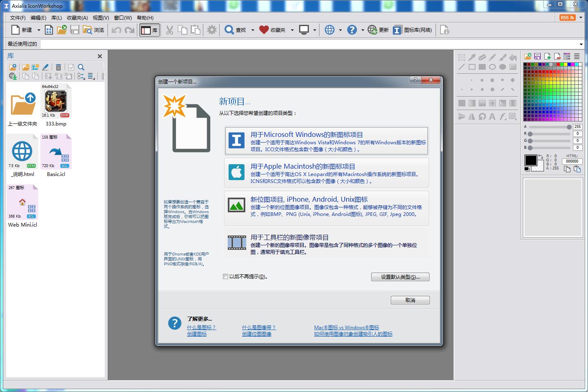Click the add color page-plus icon

click(547, 56)
